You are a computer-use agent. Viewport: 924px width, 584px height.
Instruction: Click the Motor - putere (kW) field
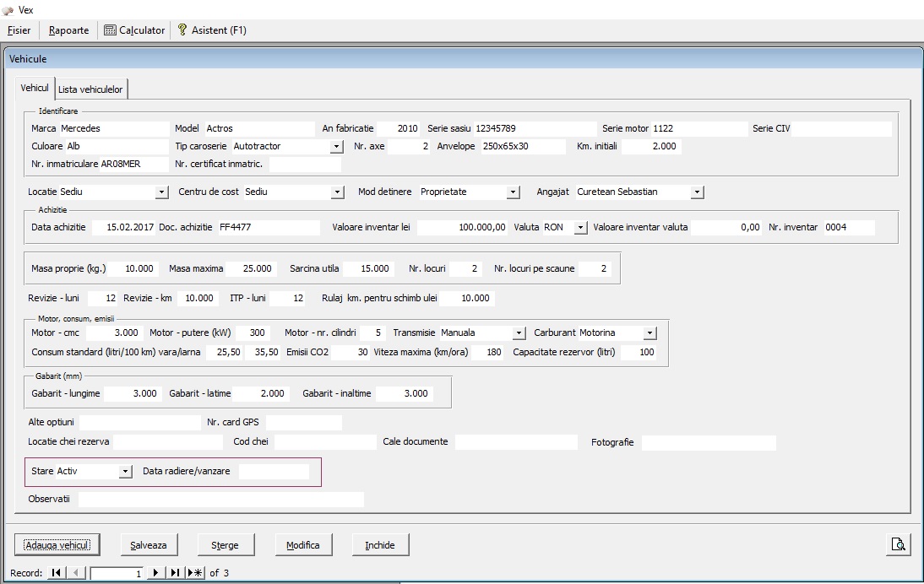tap(253, 333)
